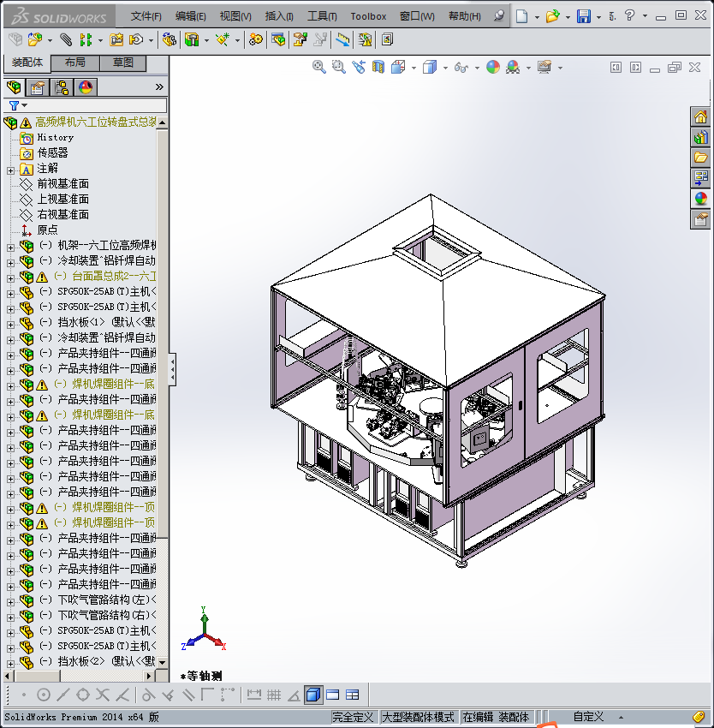Click the Edit Appearance color ball icon
Viewport: 714px width, 728px height.
pyautogui.click(x=493, y=68)
